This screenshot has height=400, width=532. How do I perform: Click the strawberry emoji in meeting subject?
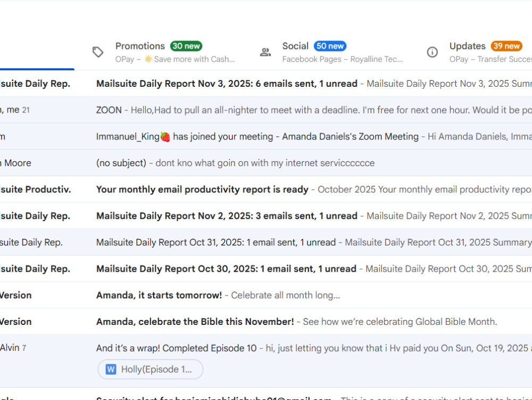click(165, 137)
